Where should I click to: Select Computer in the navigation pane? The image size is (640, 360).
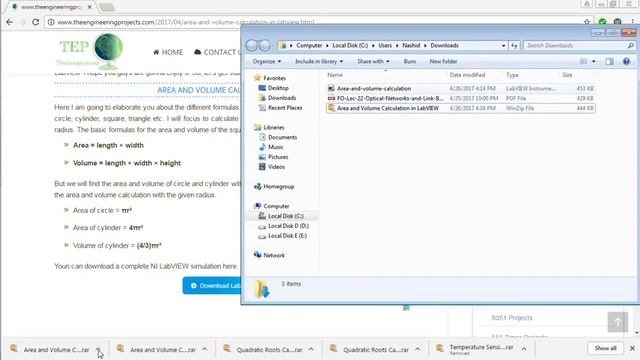(x=276, y=206)
